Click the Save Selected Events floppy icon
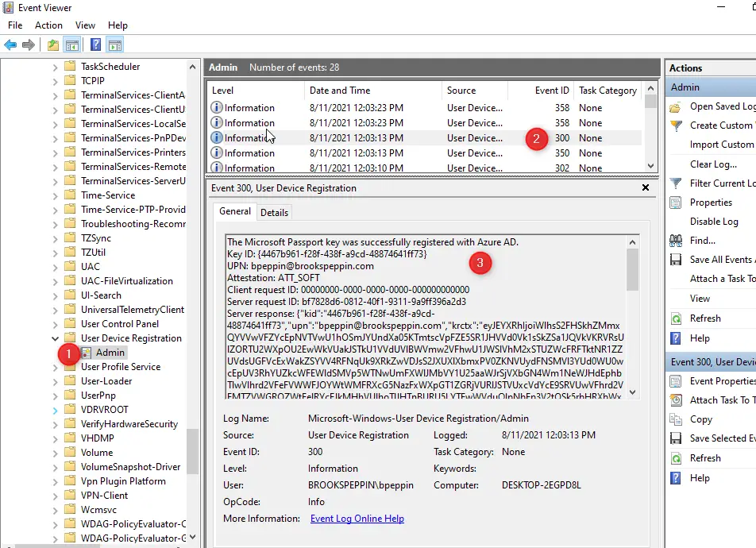 676,438
